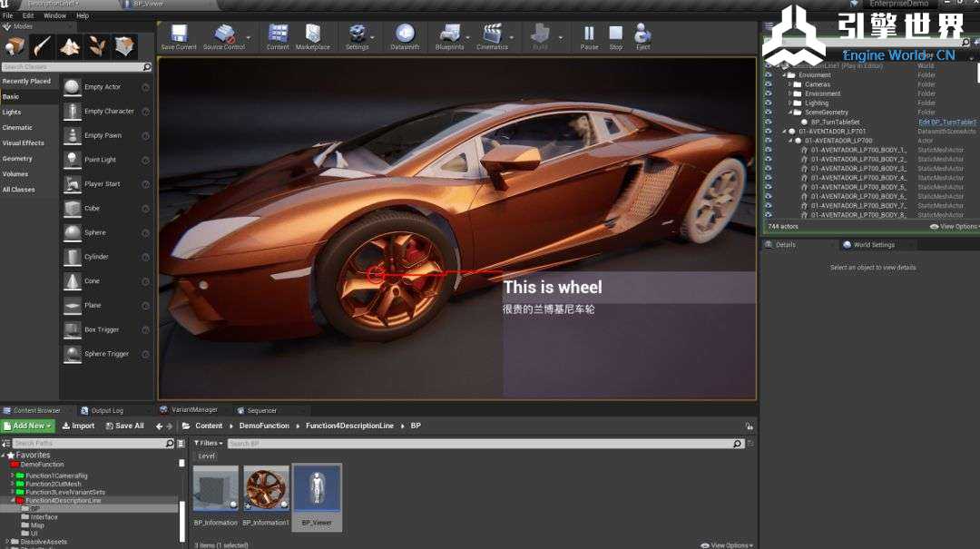The image size is (980, 549).
Task: Toggle visibility of BP_TurnTableSet actor
Action: pos(769,122)
